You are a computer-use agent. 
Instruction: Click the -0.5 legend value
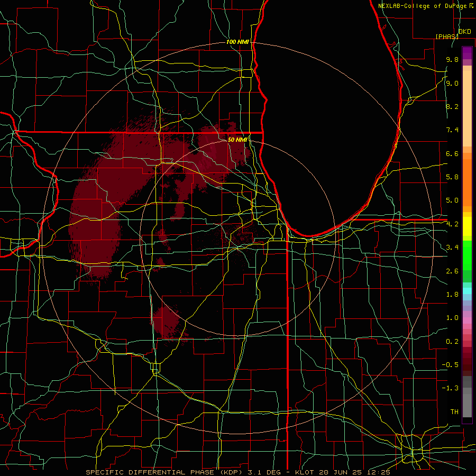(x=450, y=365)
